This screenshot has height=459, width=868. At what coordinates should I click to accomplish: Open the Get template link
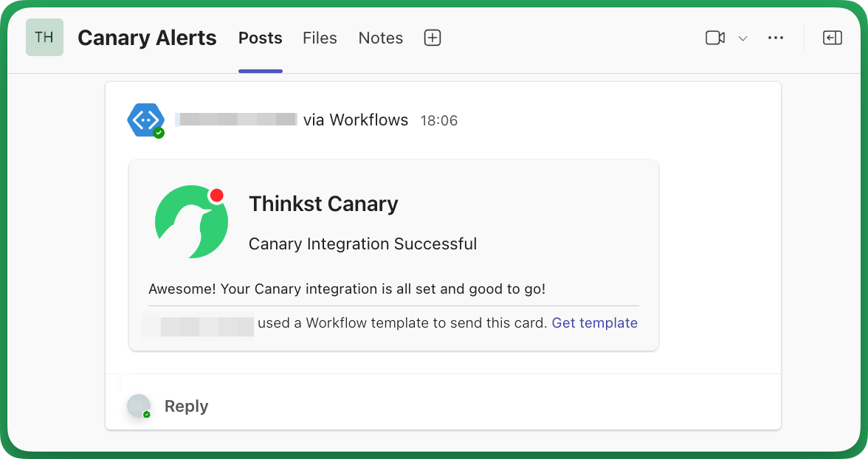point(595,322)
